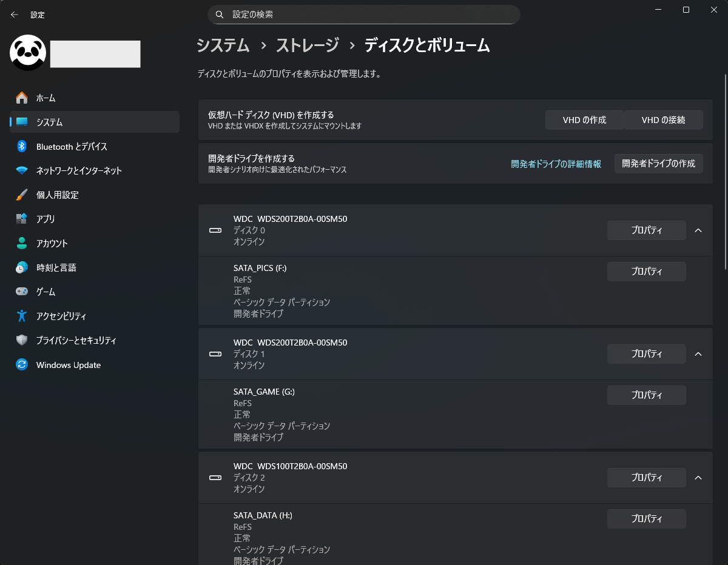The height and width of the screenshot is (565, 728).
Task: Click the panda profile avatar
Action: (x=28, y=53)
